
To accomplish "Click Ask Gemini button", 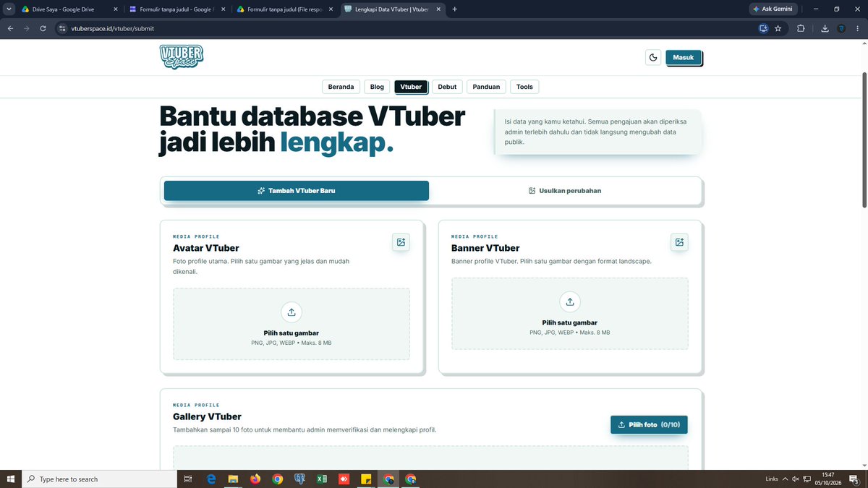I will click(x=773, y=9).
